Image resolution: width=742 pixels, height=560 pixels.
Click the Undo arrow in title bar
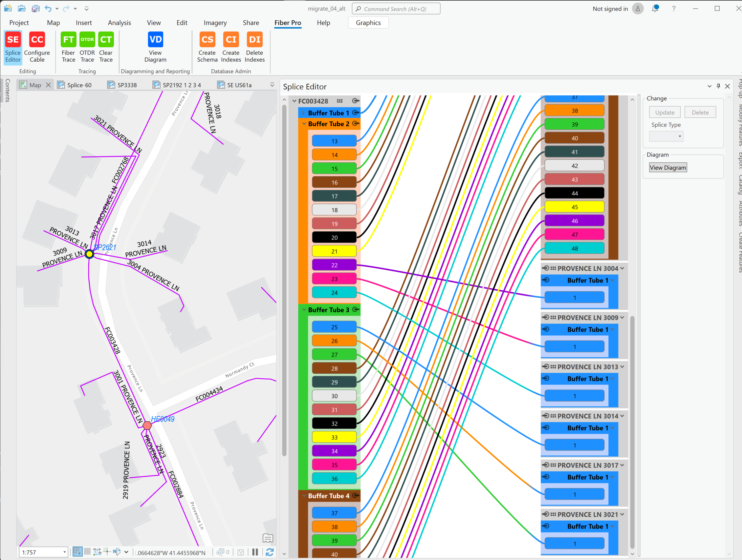48,9
